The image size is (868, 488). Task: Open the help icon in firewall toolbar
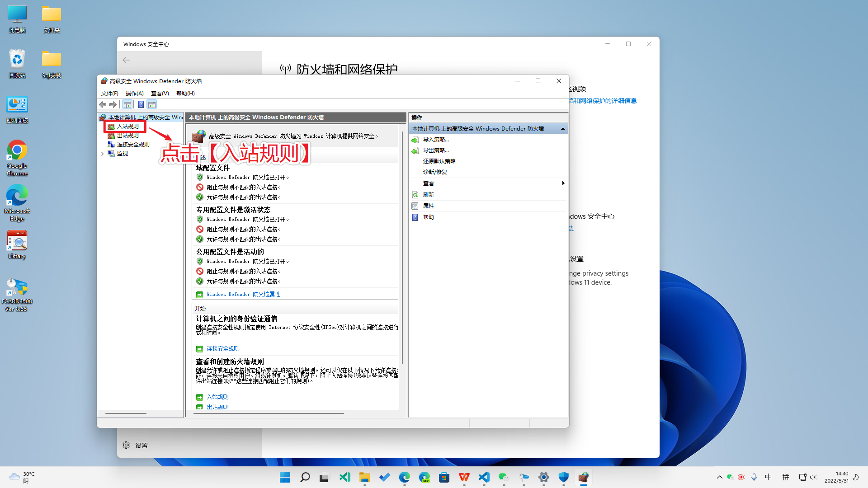click(x=141, y=105)
